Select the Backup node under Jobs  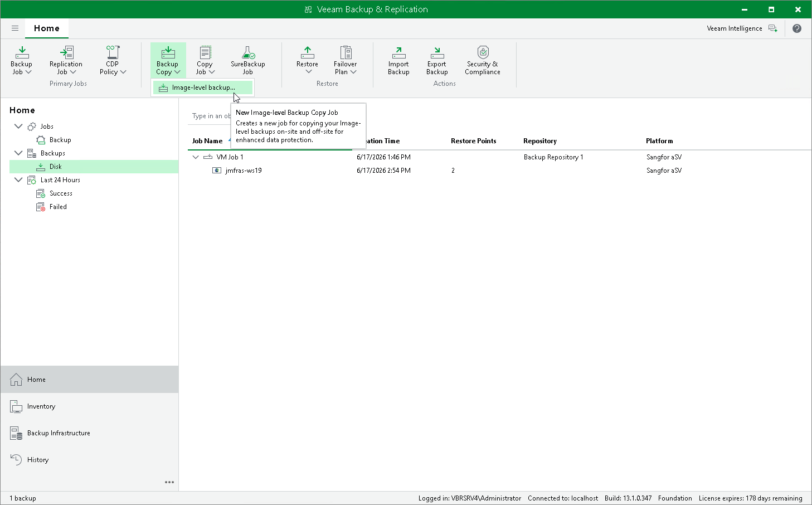(x=60, y=140)
